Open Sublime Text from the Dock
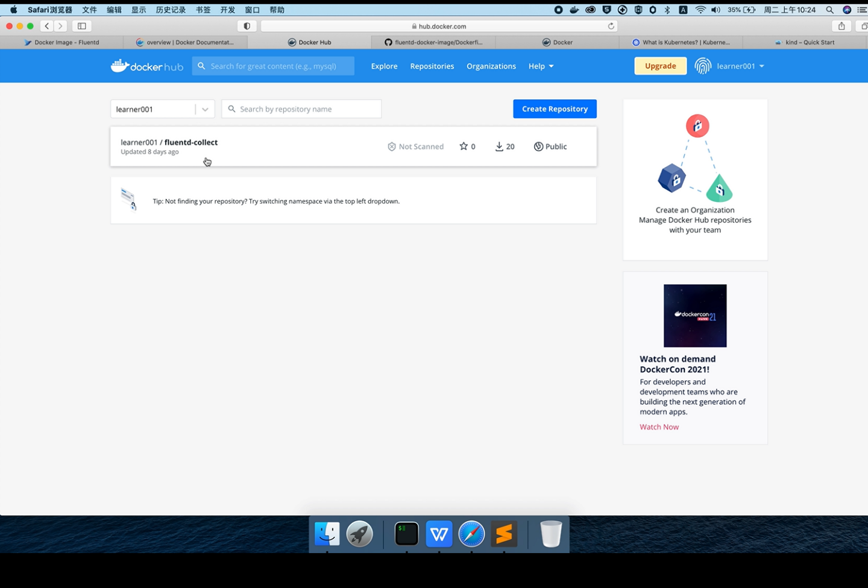This screenshot has width=868, height=588. 504,534
